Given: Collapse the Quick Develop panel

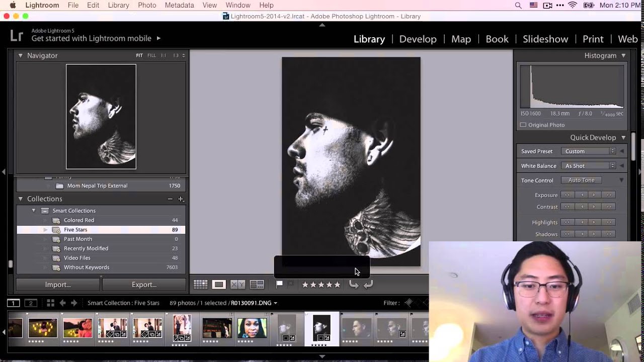Looking at the screenshot, I should tap(623, 137).
